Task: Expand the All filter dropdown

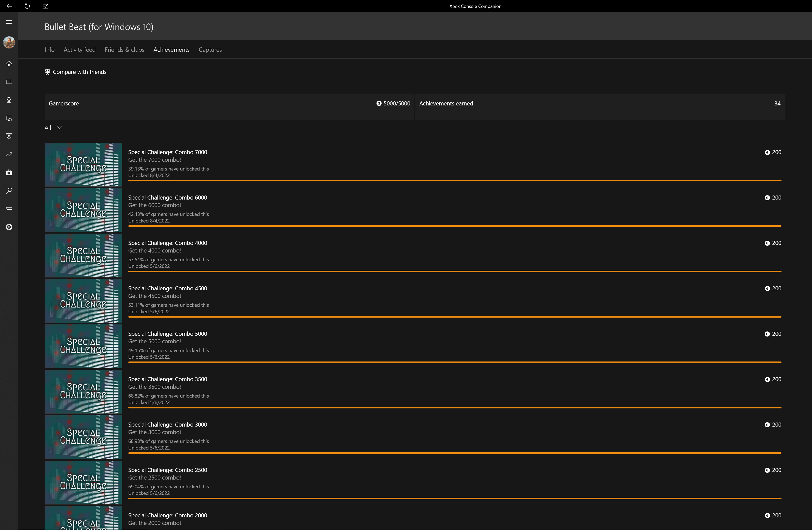Action: (53, 128)
